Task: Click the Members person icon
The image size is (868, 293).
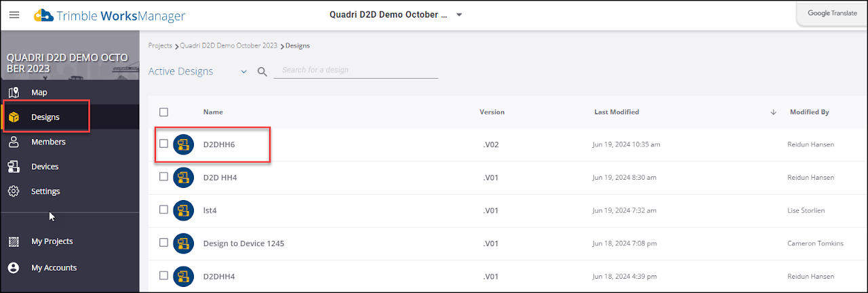Action: point(13,142)
